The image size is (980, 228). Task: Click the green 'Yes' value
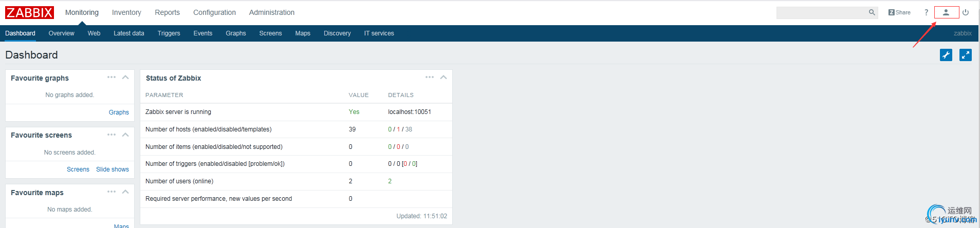click(354, 112)
